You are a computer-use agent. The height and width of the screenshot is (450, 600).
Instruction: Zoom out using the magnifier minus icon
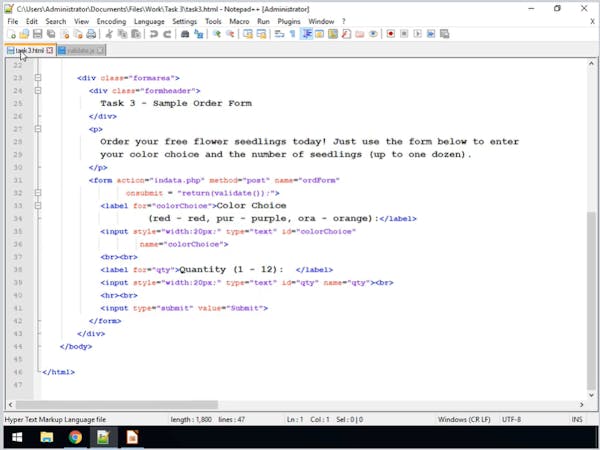click(230, 34)
